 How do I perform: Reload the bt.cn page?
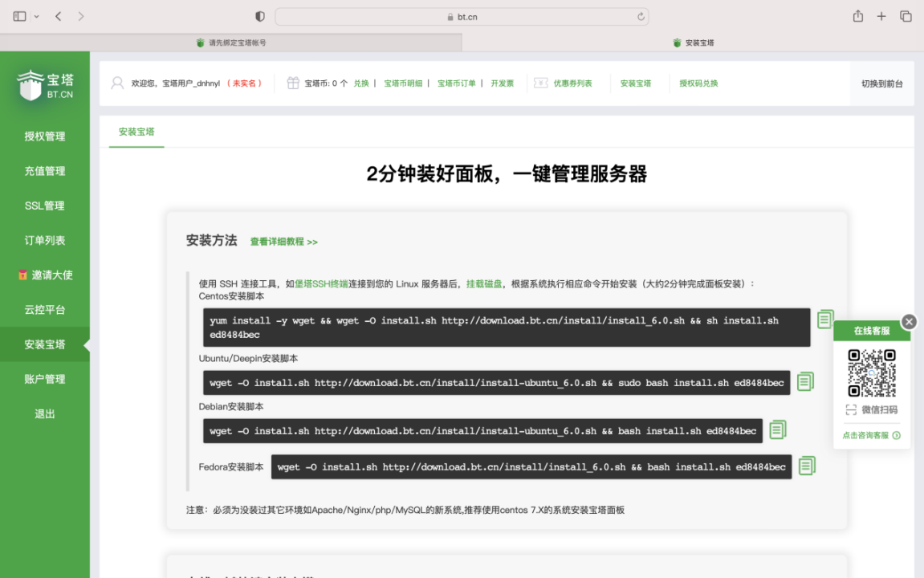pos(641,17)
